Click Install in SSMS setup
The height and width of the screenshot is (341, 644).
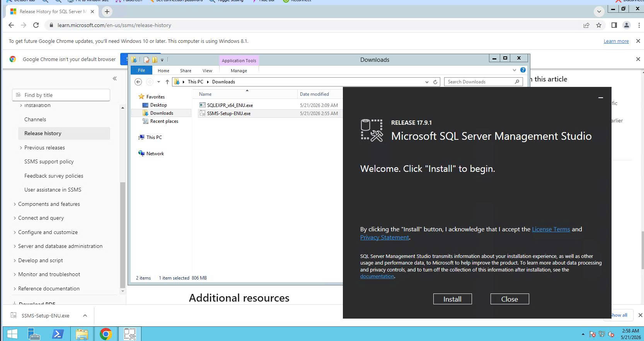click(x=452, y=299)
